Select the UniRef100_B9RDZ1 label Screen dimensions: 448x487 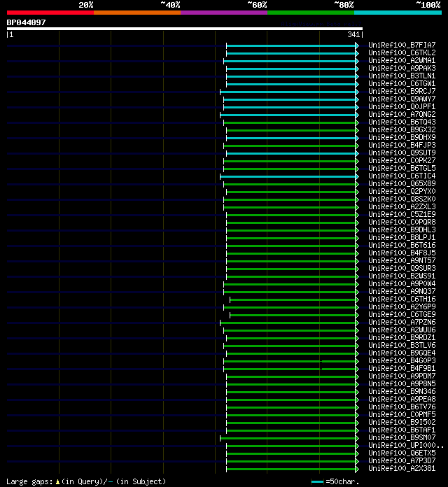point(402,337)
